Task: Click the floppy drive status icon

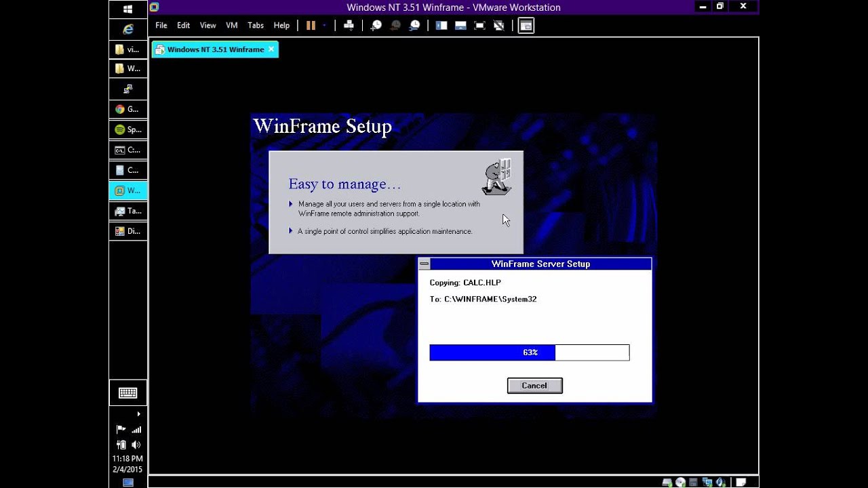Action: [693, 482]
